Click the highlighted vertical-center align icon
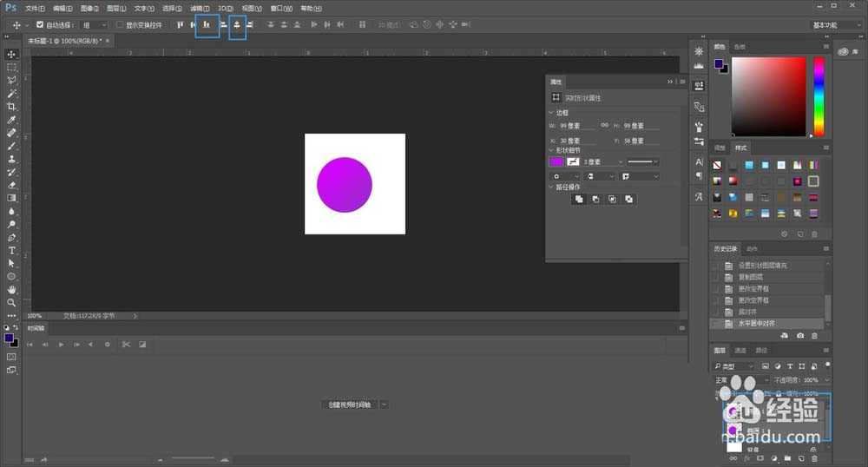This screenshot has width=868, height=467. click(207, 25)
